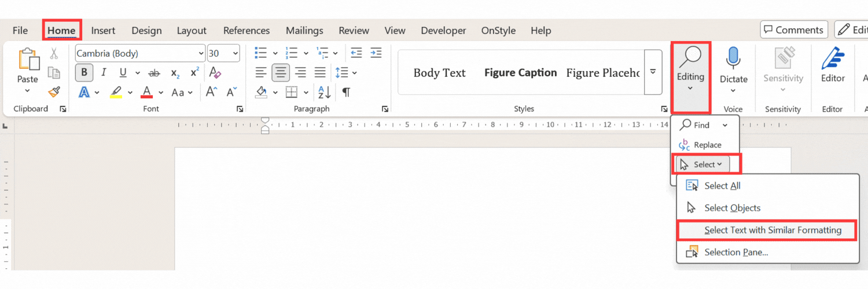Viewport: 868px width, 289px height.
Task: Align text left
Action: tap(262, 73)
